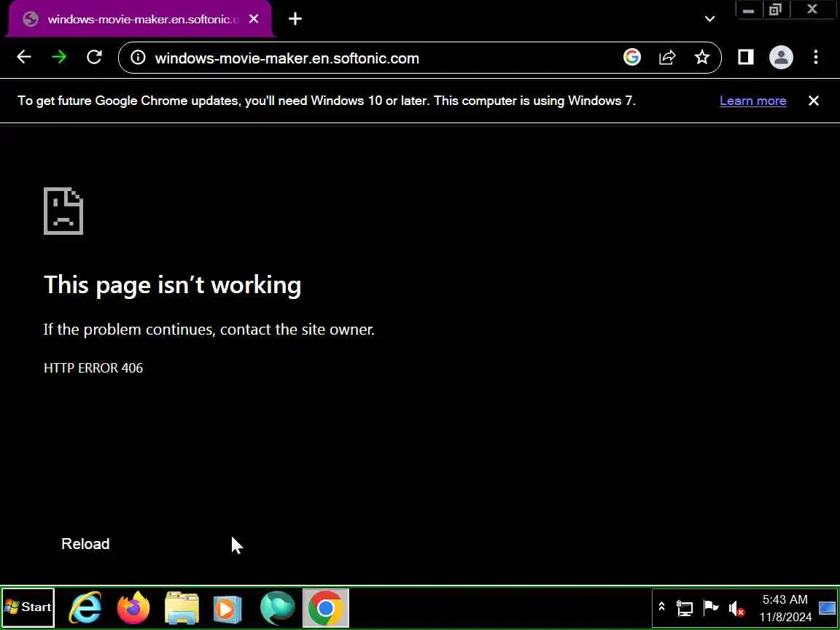The image size is (840, 630).
Task: Click the HTTP ERROR 406 text
Action: [x=93, y=368]
